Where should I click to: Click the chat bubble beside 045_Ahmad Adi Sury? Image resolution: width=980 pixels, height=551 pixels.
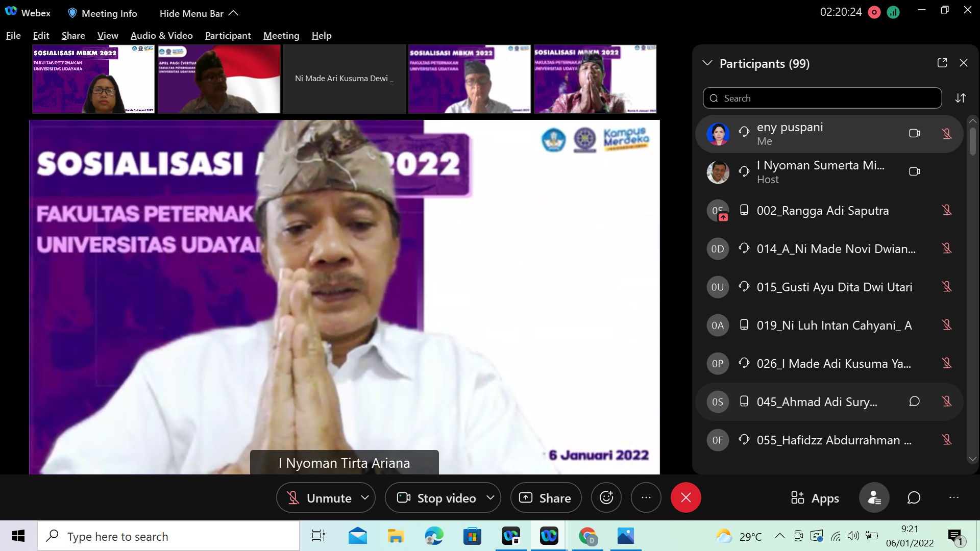pos(914,402)
